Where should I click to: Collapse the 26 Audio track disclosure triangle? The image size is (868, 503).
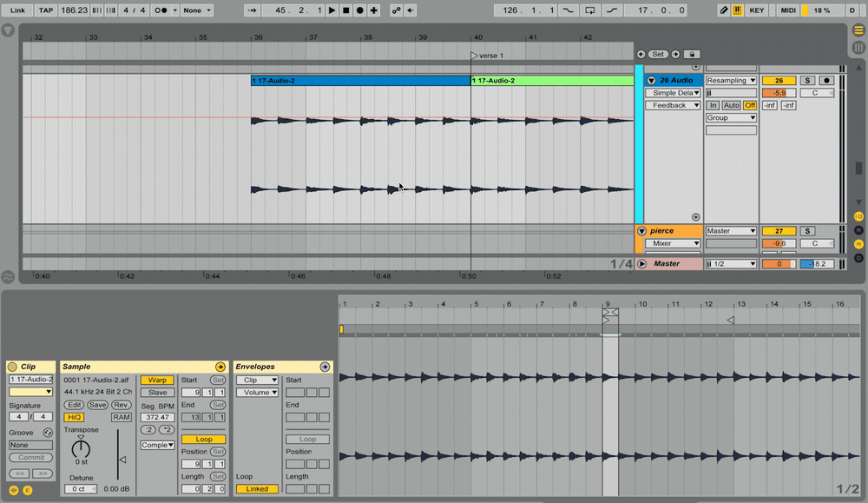pyautogui.click(x=651, y=80)
